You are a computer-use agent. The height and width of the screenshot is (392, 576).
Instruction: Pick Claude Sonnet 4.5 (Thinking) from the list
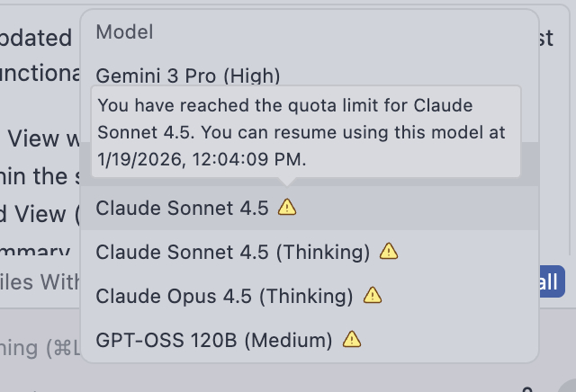coord(233,251)
